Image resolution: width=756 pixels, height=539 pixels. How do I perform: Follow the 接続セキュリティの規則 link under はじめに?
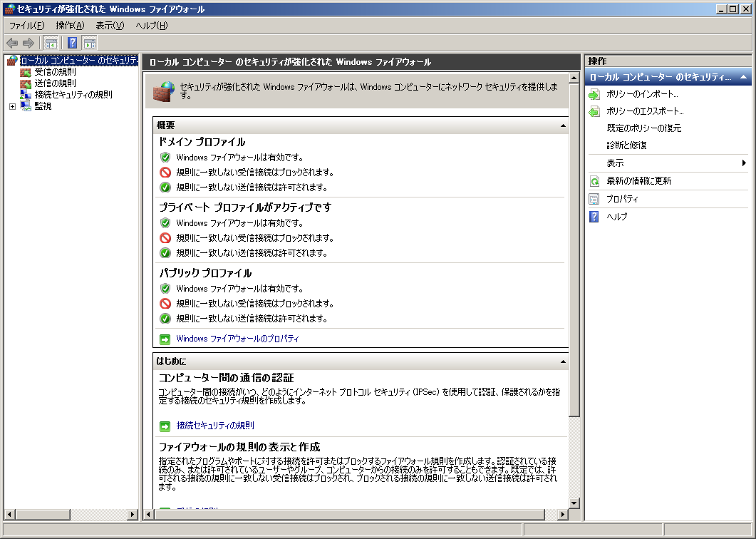click(215, 426)
